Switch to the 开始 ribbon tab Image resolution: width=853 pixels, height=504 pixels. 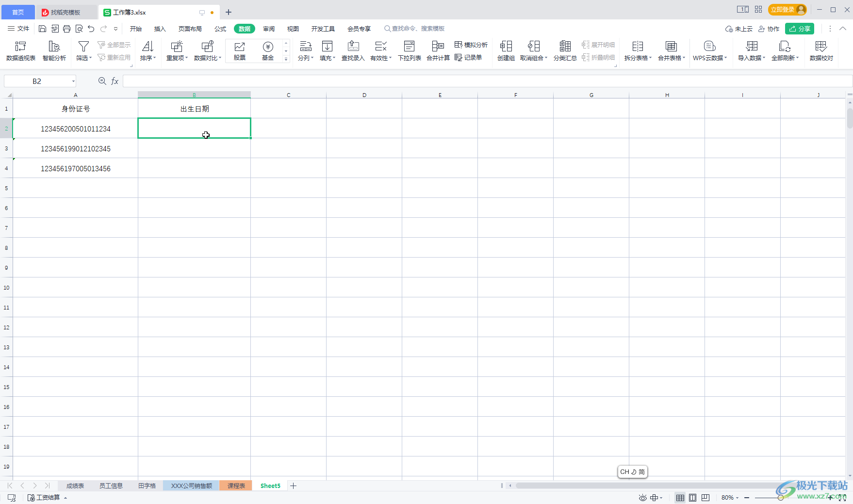pos(136,29)
